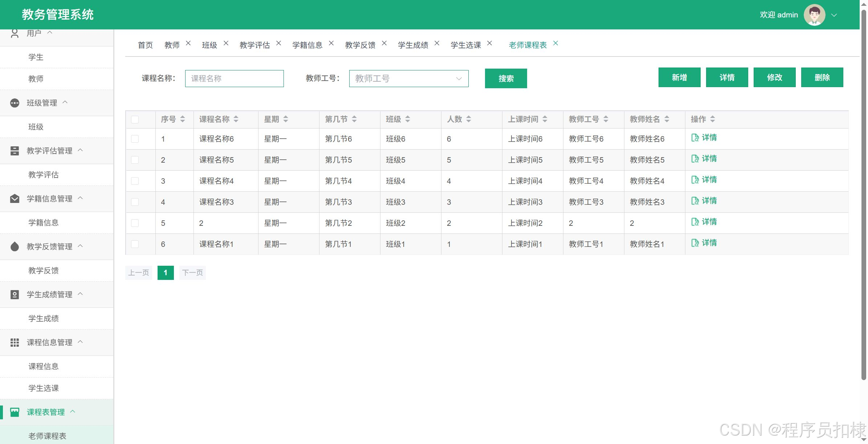Click the admin avatar picture
The image size is (868, 444).
click(814, 15)
